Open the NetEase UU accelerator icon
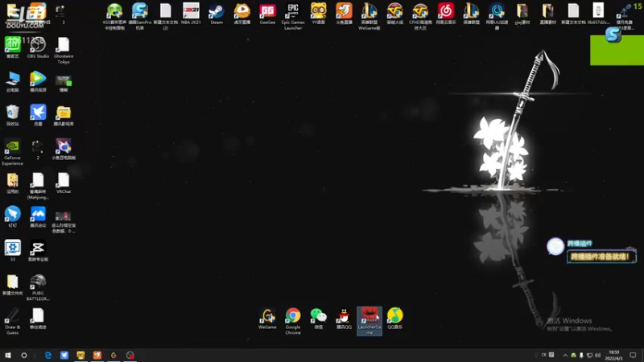This screenshot has width=644, height=362. tap(497, 16)
